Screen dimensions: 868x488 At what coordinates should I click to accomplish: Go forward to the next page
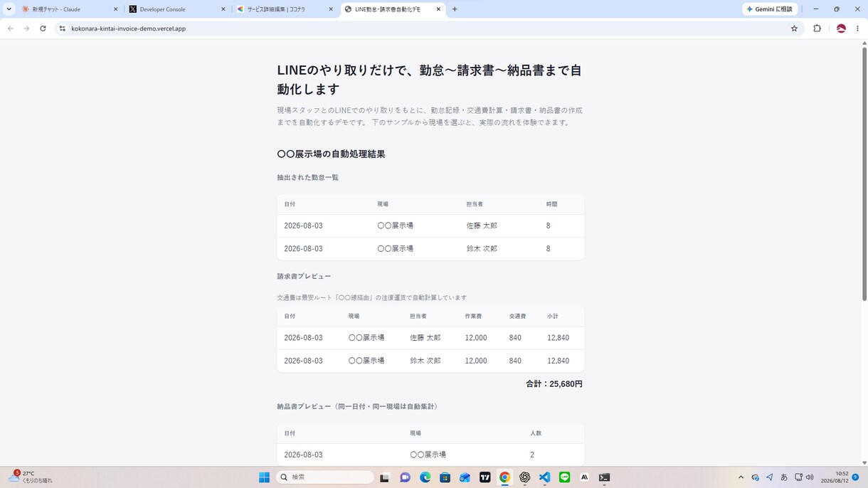coord(26,28)
